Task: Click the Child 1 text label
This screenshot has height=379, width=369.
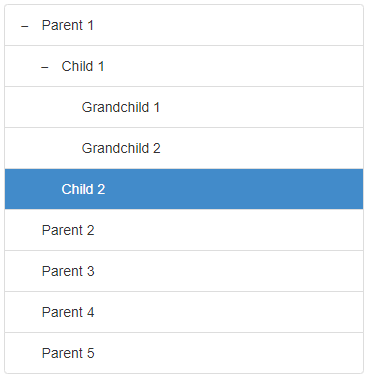Action: [x=83, y=66]
